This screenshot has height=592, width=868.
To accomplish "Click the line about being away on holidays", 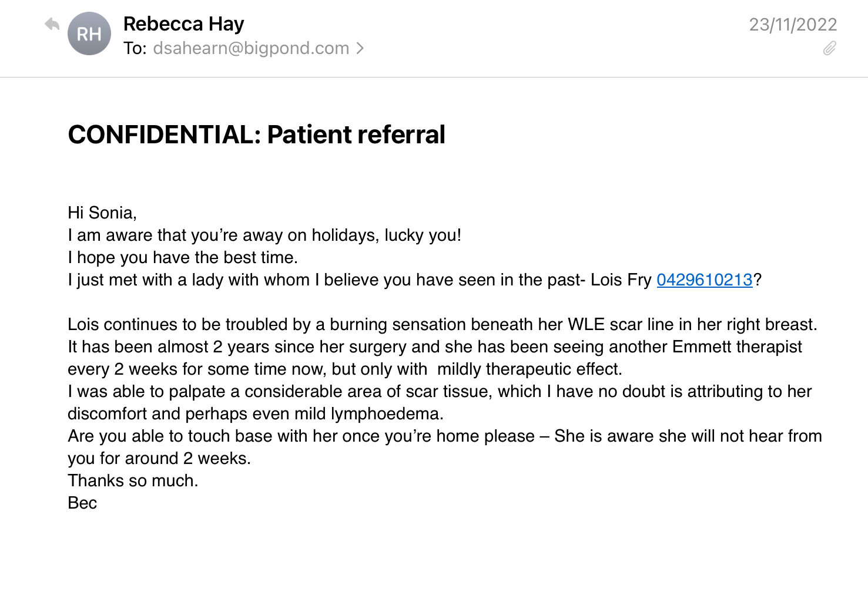I will pos(264,236).
